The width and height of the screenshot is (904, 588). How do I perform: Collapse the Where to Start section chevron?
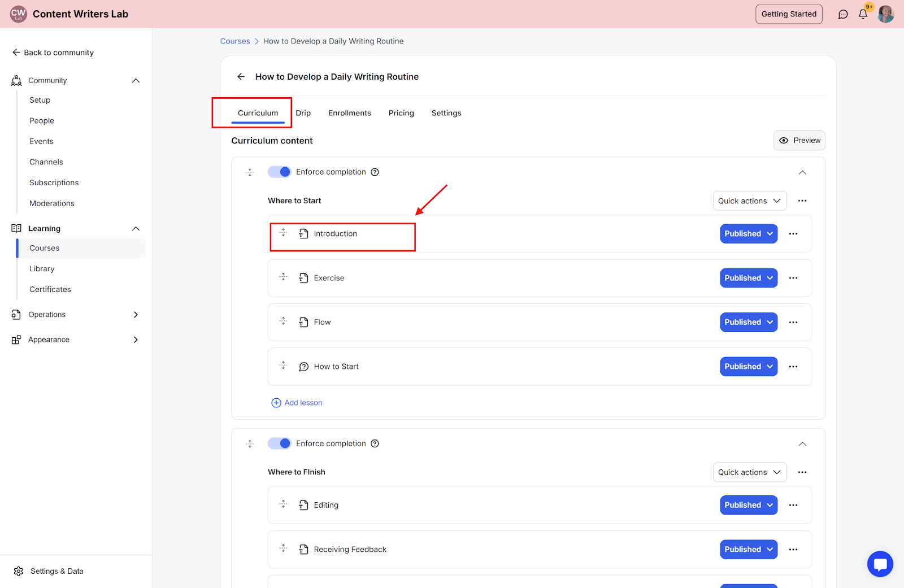click(802, 172)
